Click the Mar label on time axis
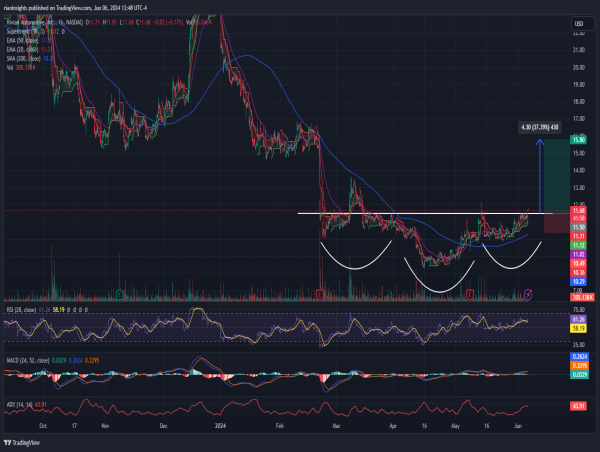Screen dimensions: 600x452 coord(336,426)
